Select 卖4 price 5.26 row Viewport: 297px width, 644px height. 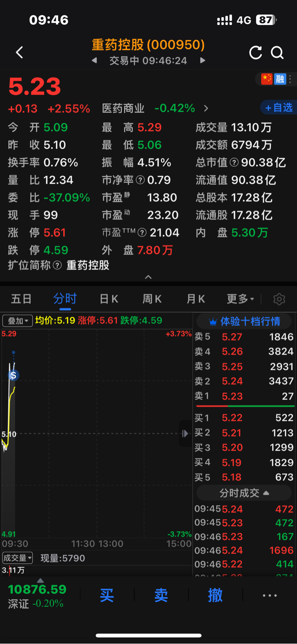pos(244,352)
